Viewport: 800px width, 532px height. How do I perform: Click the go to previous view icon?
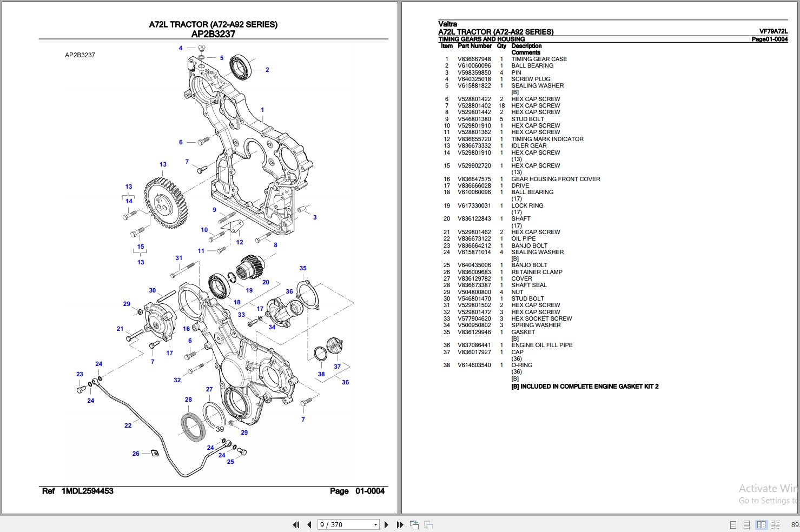click(414, 524)
